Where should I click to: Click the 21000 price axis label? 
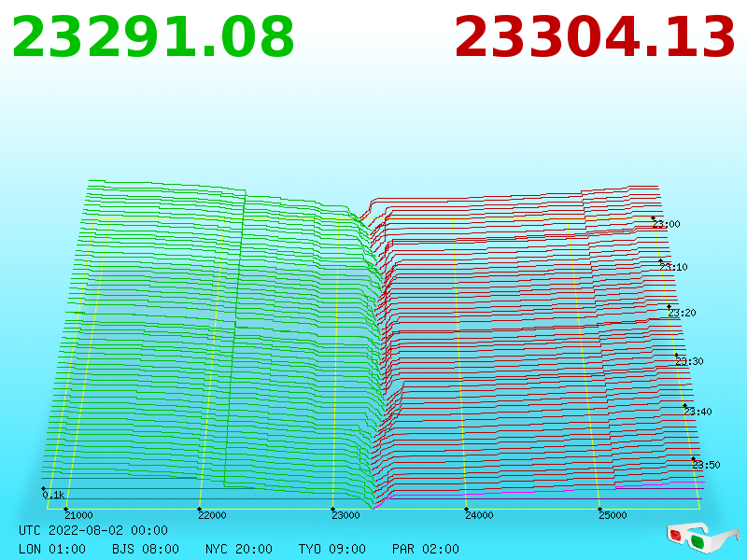tap(79, 515)
